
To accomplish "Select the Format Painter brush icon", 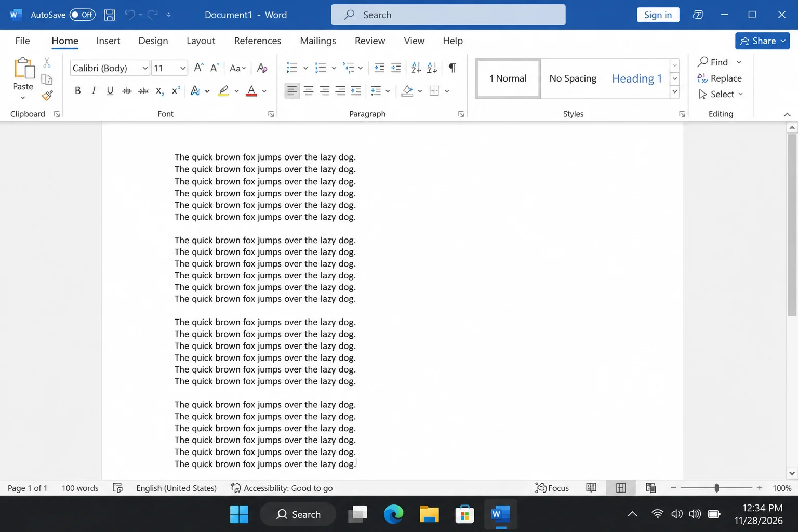I will click(x=47, y=96).
